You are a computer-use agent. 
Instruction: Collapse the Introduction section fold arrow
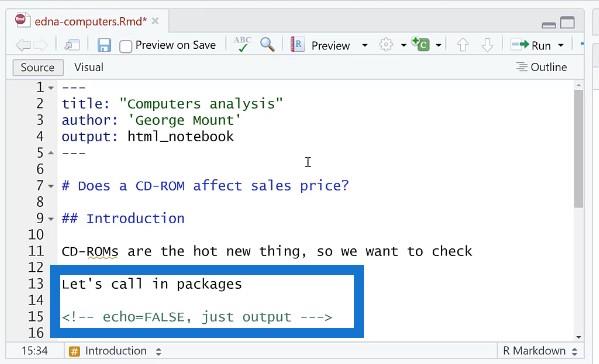pyautogui.click(x=51, y=219)
